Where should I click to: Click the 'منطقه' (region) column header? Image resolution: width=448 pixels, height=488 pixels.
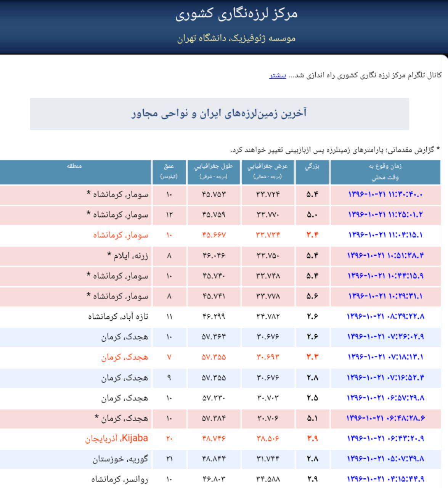(75, 167)
